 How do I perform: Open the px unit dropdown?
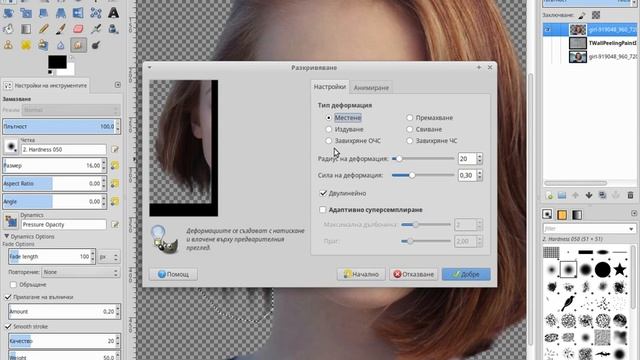(x=109, y=257)
